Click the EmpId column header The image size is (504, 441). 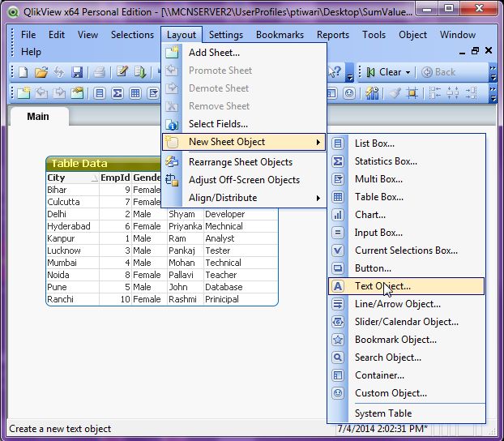(x=115, y=178)
